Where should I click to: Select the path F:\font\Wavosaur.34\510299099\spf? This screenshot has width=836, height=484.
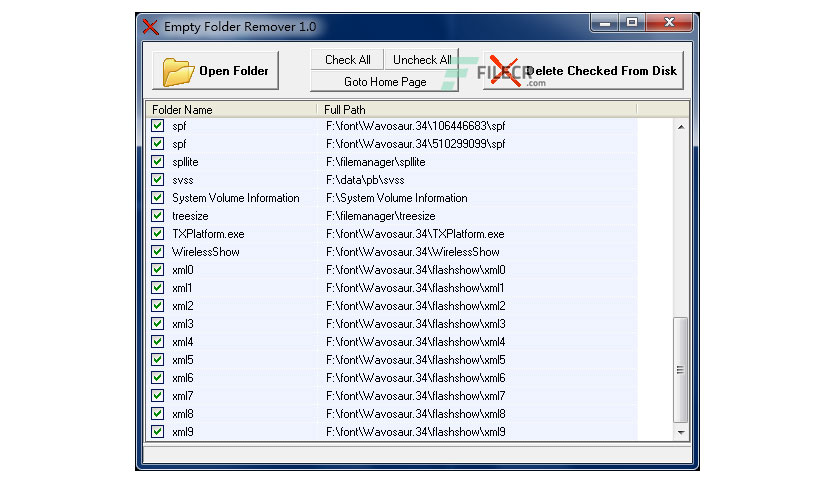[x=416, y=144]
